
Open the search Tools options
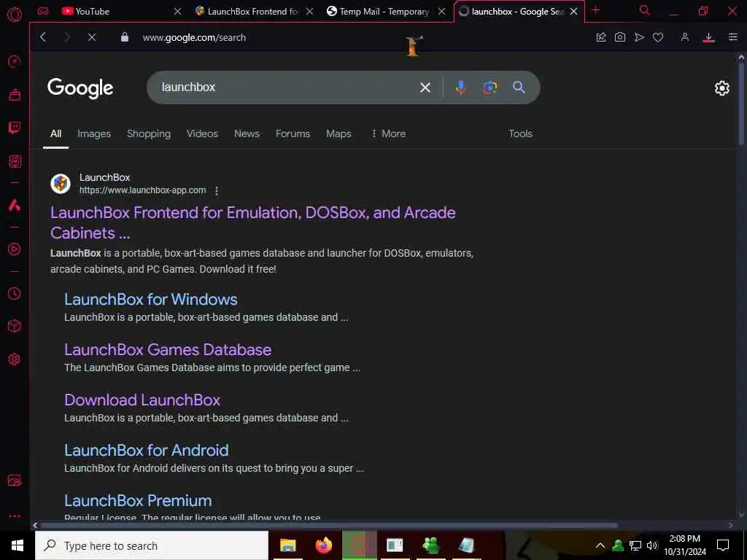pos(520,134)
